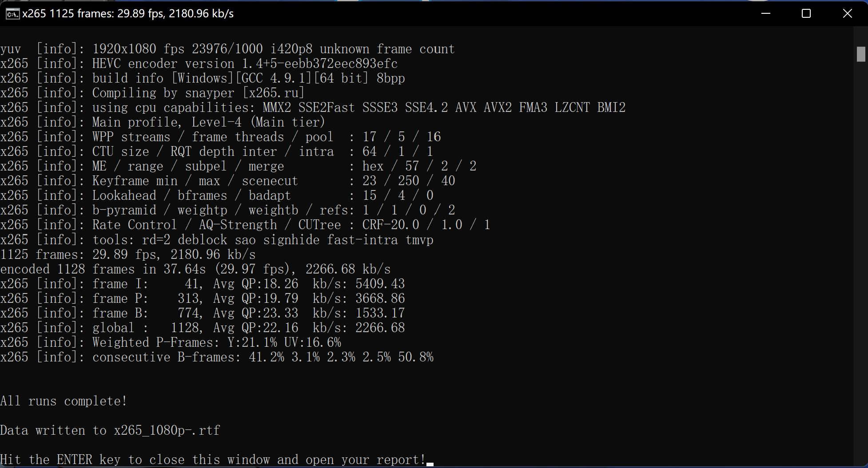
Task: Click the x265_1080p-.rtf filename in output
Action: 167,430
